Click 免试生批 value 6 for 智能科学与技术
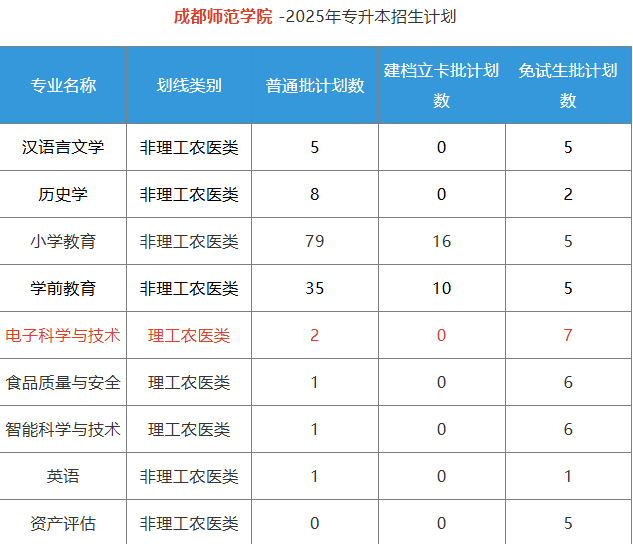Screen dimensions: 633x544 pos(568,429)
